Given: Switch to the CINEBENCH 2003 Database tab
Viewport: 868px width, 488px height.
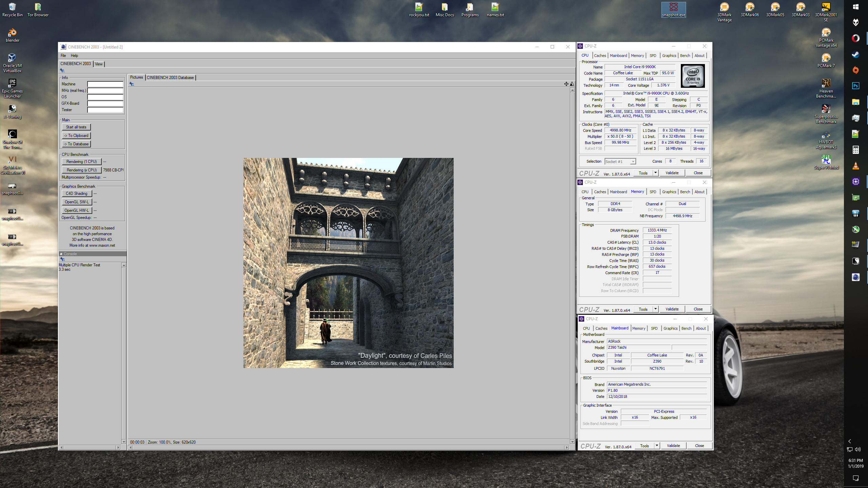Looking at the screenshot, I should tap(170, 78).
